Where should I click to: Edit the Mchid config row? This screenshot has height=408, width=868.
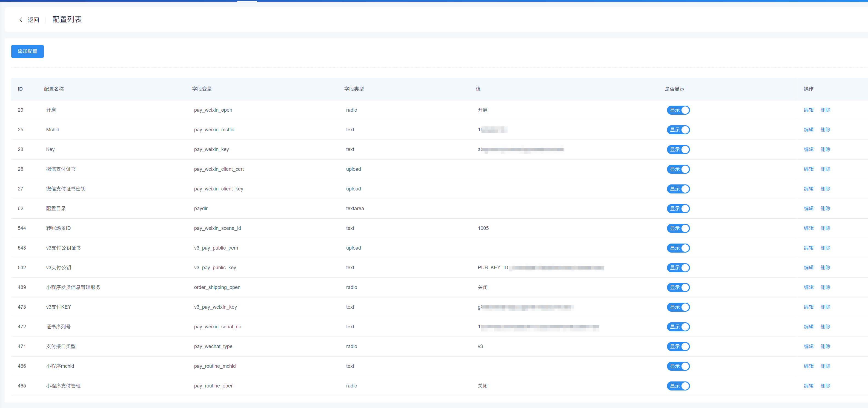click(x=808, y=130)
